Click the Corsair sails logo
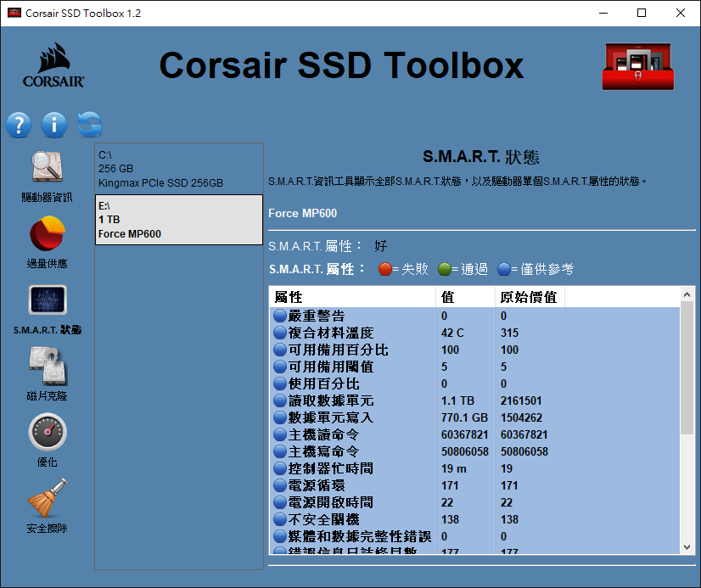Viewport: 701px width, 588px height. (53, 64)
